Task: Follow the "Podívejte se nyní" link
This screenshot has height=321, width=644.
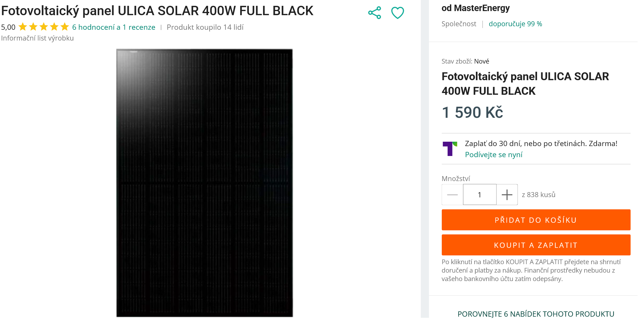Action: tap(494, 155)
